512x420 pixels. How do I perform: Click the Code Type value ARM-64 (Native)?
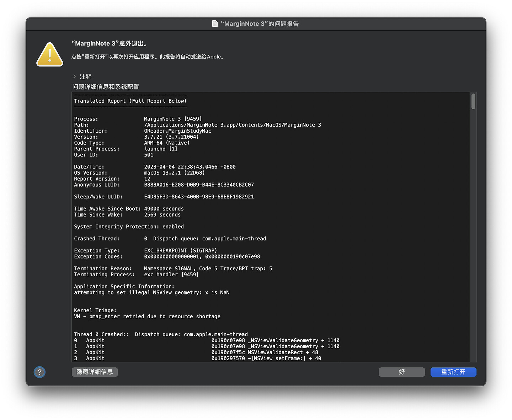167,143
